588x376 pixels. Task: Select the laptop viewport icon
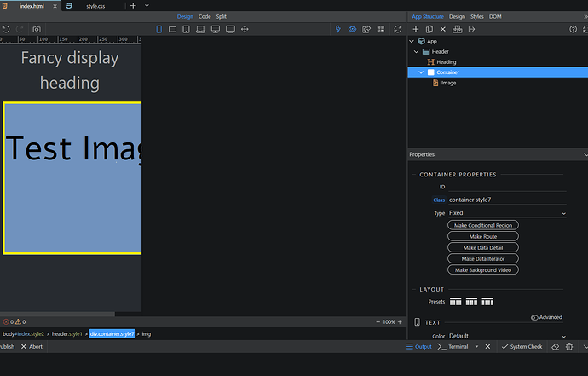coord(200,29)
